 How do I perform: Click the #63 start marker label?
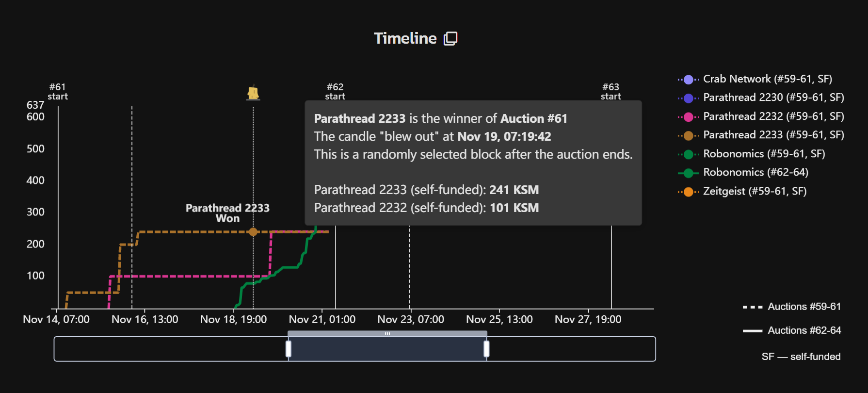pos(611,91)
